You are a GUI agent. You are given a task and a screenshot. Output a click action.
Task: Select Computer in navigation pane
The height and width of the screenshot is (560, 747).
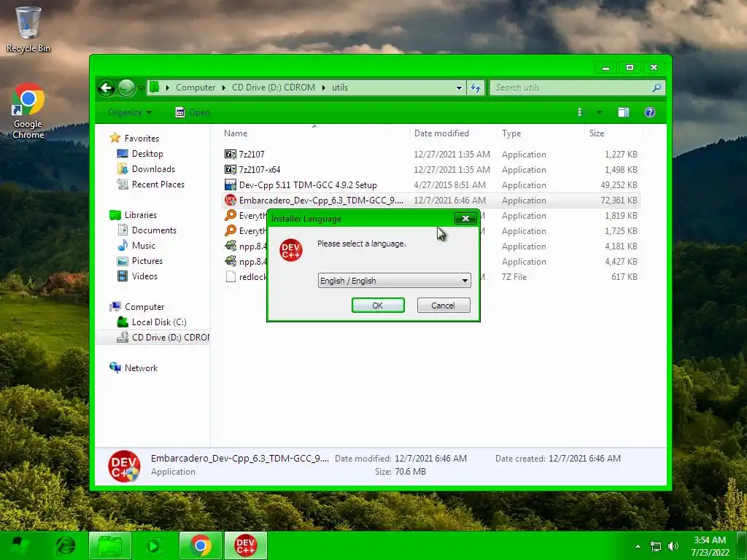[x=144, y=307]
